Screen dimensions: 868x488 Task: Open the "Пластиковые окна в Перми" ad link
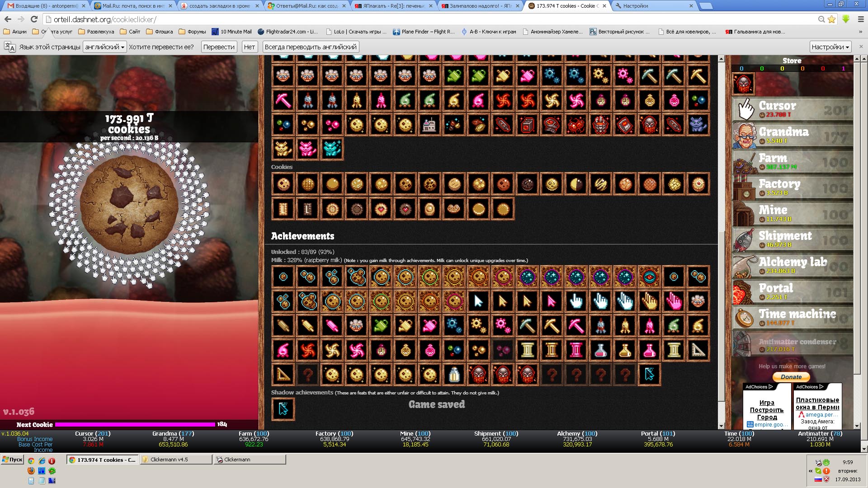[x=817, y=404]
